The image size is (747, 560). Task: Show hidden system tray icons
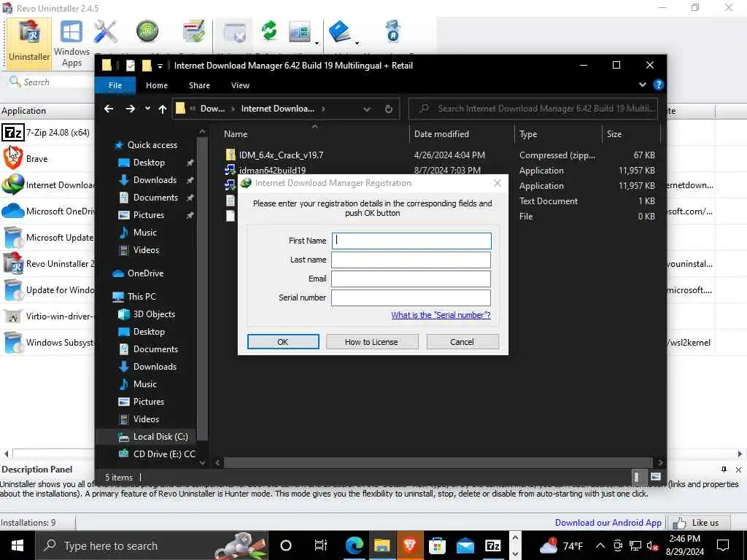[600, 545]
